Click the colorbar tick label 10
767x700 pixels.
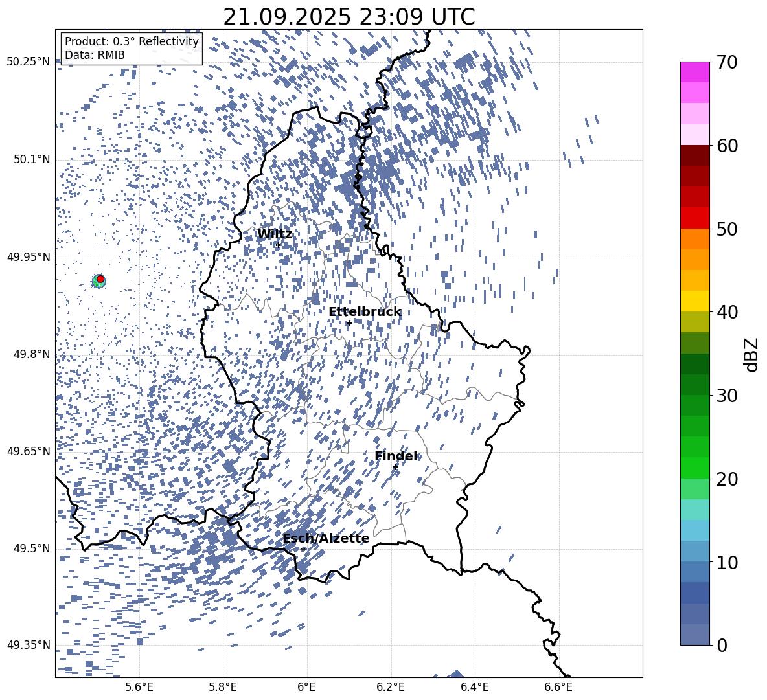(727, 562)
